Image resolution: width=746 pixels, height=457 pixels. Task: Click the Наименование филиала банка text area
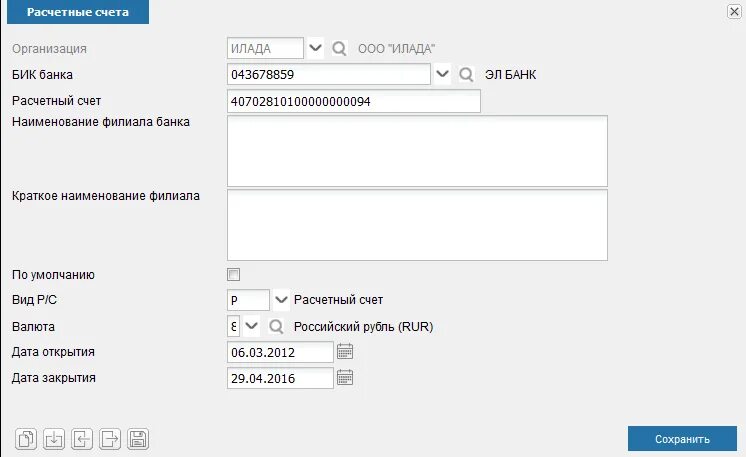click(417, 151)
